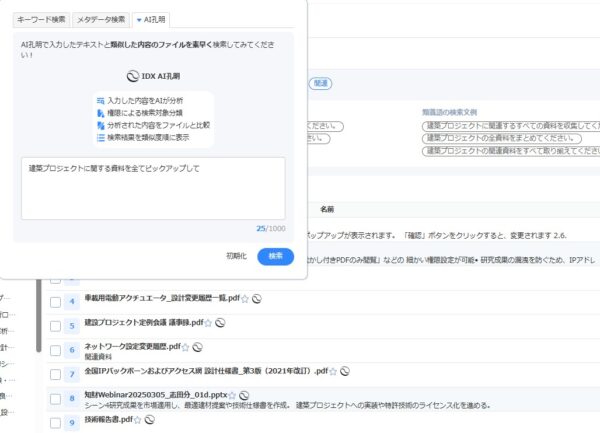Click row number 8 badge

click(72, 399)
